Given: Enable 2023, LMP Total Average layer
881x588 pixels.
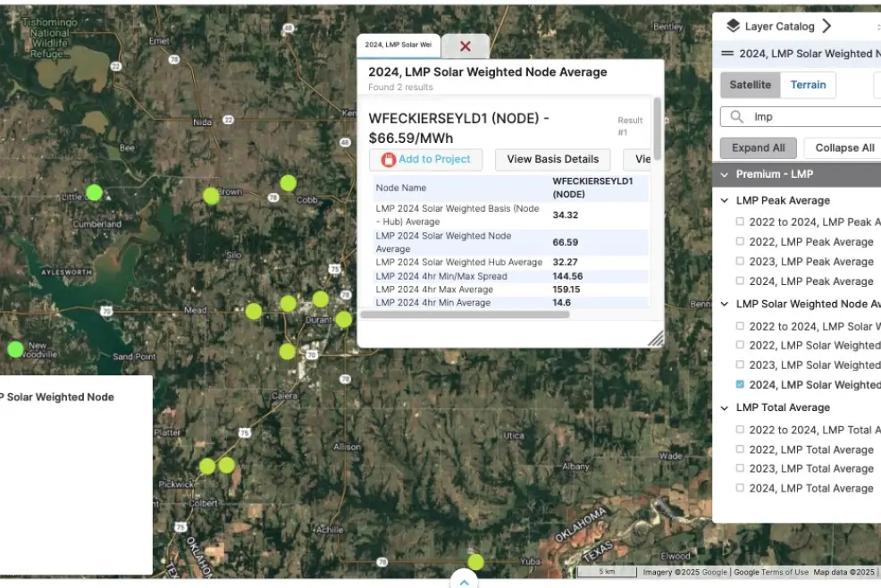Looking at the screenshot, I should [740, 467].
